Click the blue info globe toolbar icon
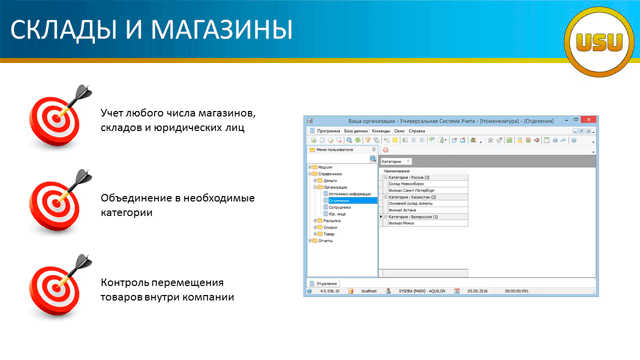The image size is (640, 360). click(574, 140)
